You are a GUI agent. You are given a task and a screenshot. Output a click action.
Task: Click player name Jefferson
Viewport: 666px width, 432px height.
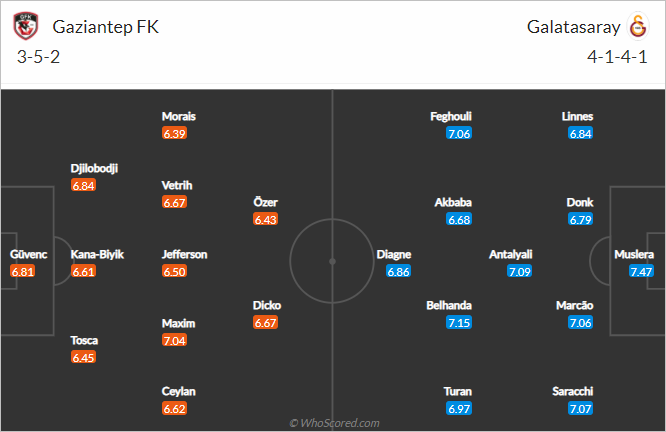(184, 254)
